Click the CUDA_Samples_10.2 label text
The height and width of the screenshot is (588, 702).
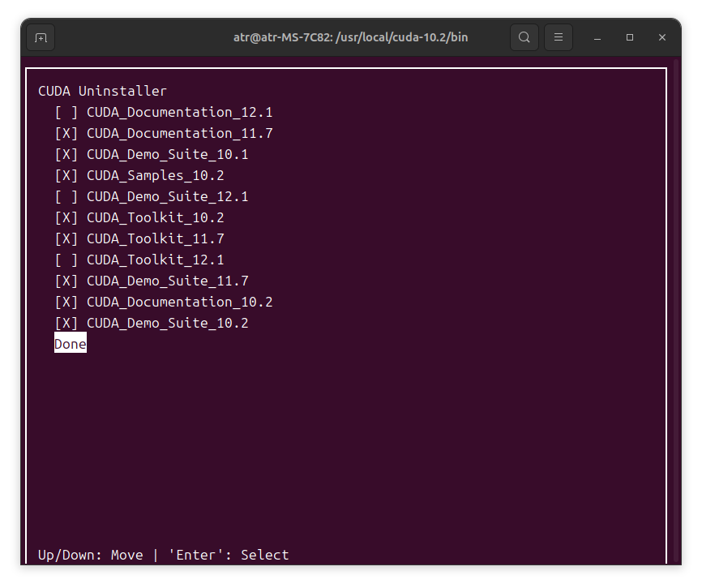tap(156, 175)
